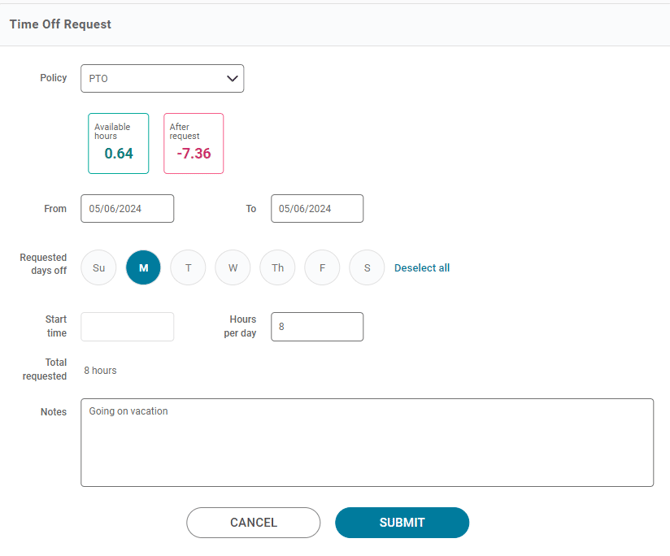Click the chevron arrow in Policy field
670x556 pixels.
pos(232,79)
